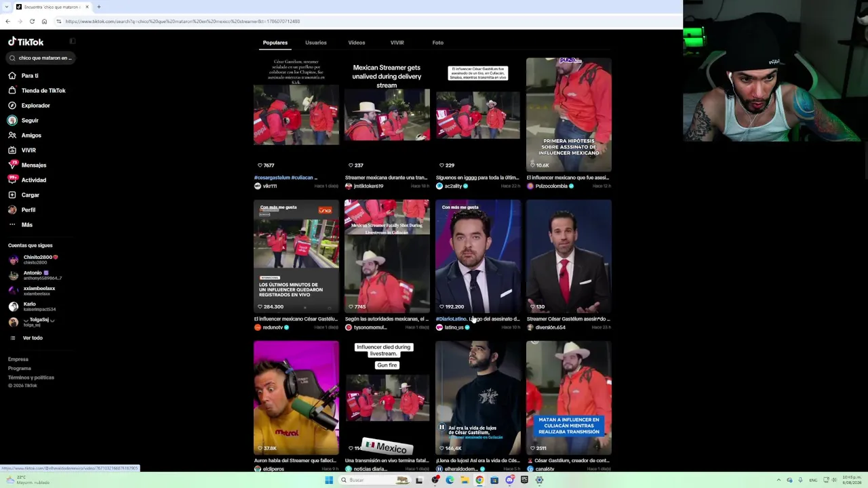Open the Explorador compass icon
Image resolution: width=868 pixels, height=488 pixels.
pos(12,105)
